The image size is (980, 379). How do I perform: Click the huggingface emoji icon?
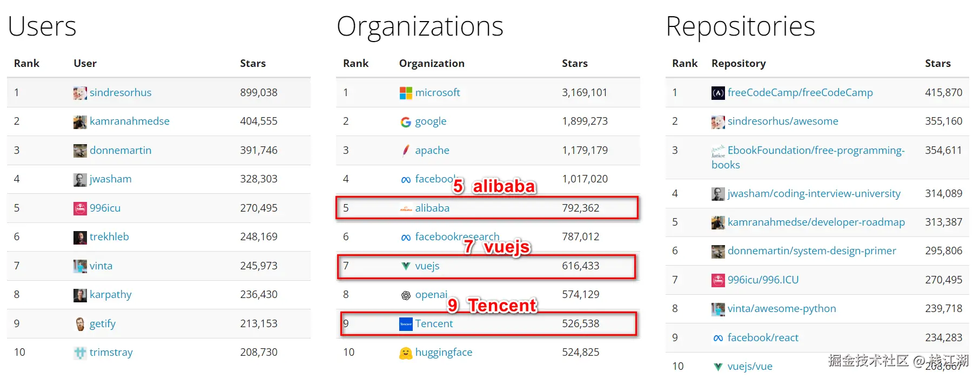[406, 353]
